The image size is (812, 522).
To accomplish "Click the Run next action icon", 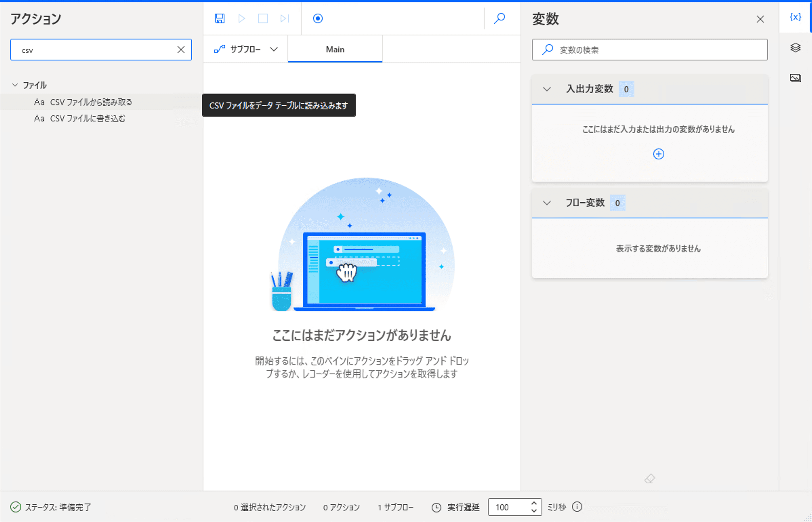I will (285, 18).
